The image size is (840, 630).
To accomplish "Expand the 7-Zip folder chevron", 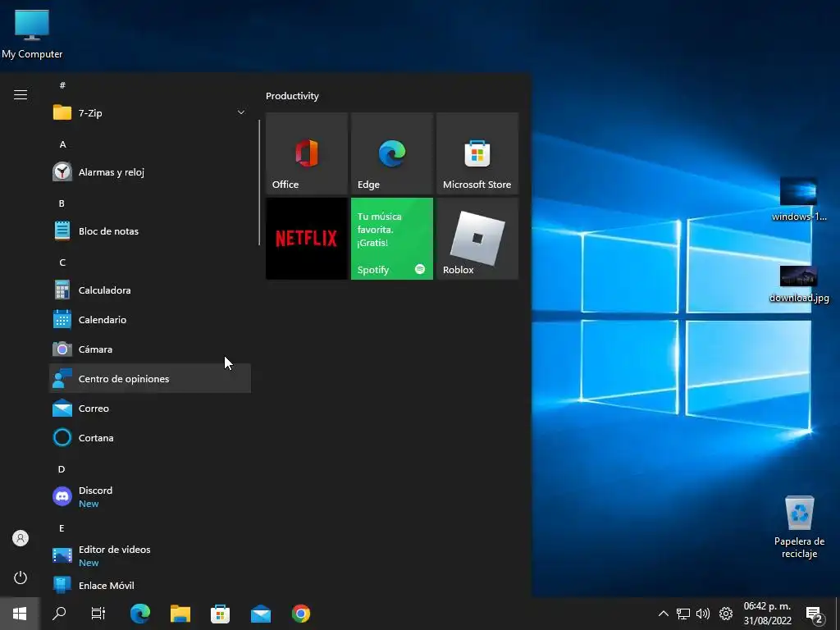I will tap(241, 112).
